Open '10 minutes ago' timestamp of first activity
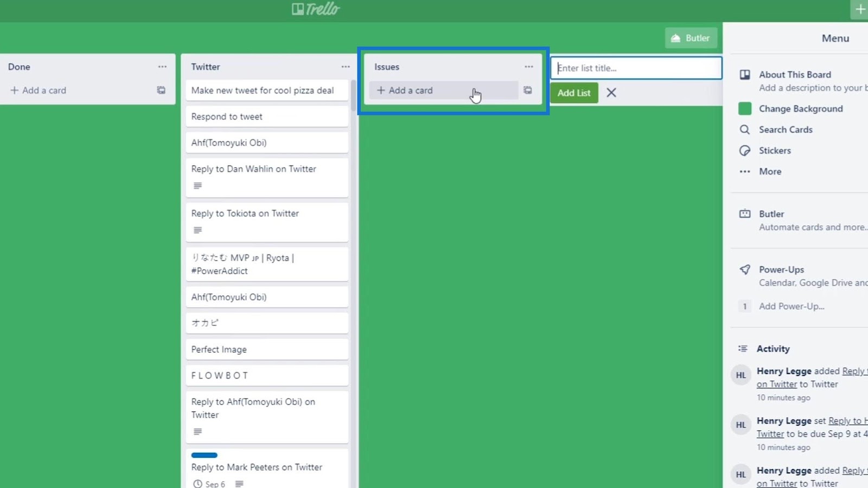Viewport: 868px width, 488px height. (x=783, y=397)
